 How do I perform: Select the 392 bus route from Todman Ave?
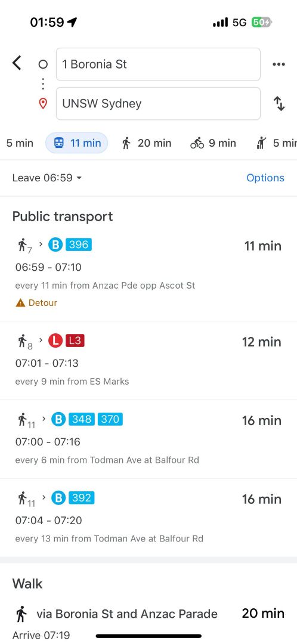[x=148, y=518]
